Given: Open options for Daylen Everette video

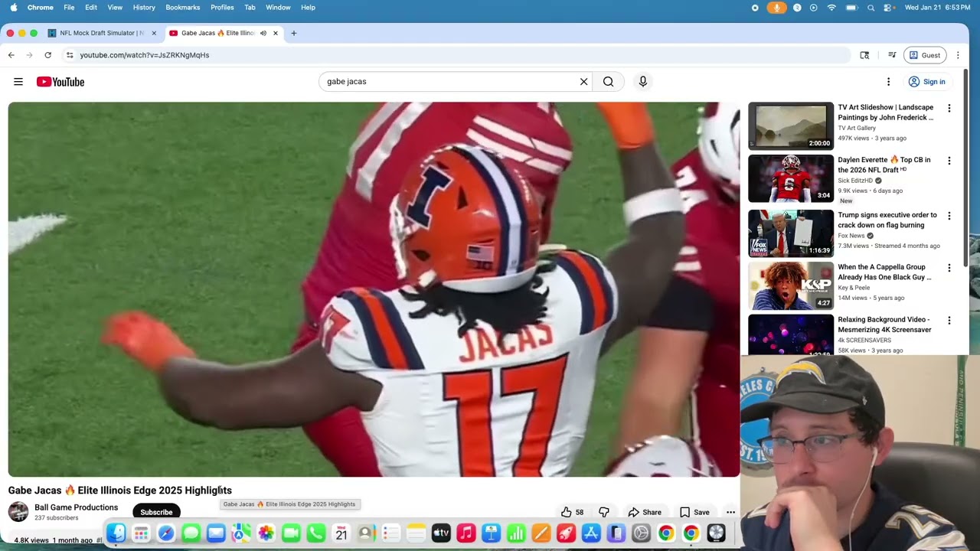Looking at the screenshot, I should [949, 161].
